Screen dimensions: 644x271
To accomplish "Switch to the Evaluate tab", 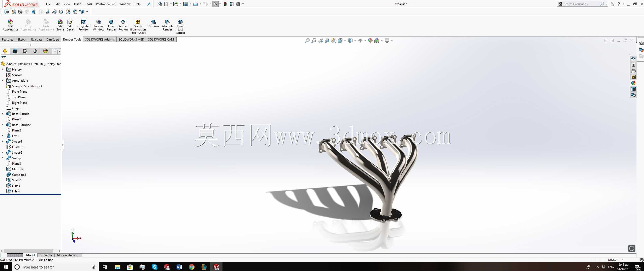I will point(37,39).
